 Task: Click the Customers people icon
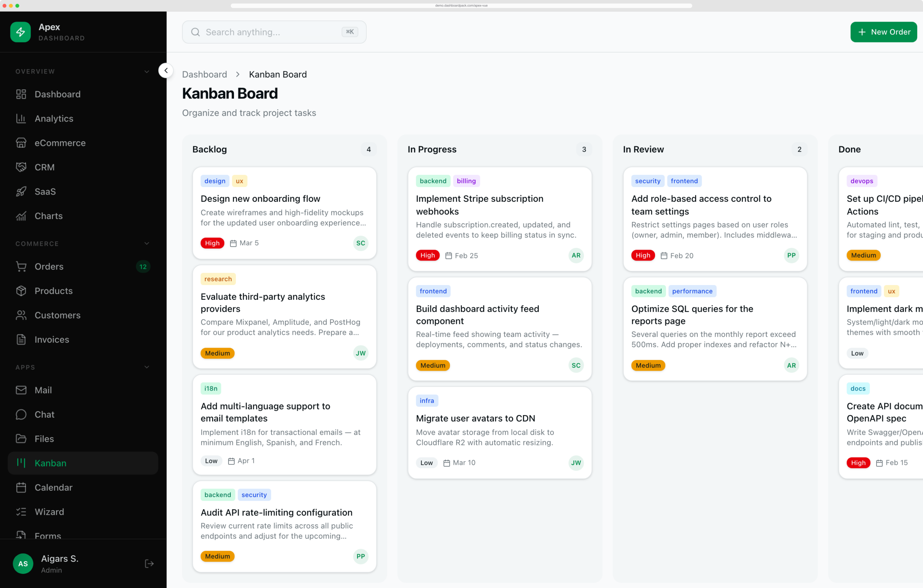pos(21,315)
